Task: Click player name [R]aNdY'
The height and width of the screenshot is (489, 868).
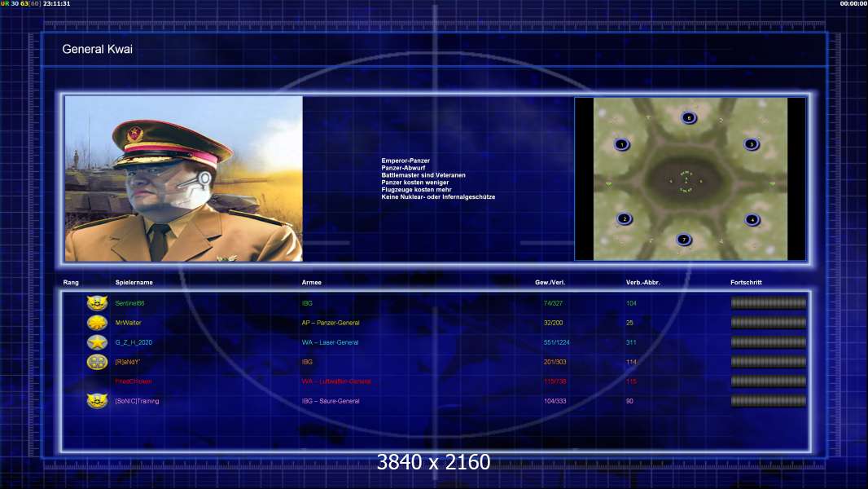Action: [127, 362]
